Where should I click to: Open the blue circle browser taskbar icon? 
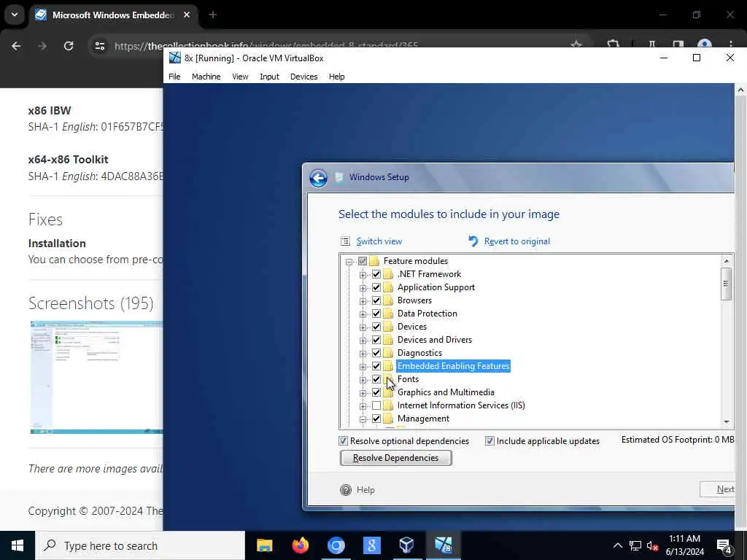336,545
